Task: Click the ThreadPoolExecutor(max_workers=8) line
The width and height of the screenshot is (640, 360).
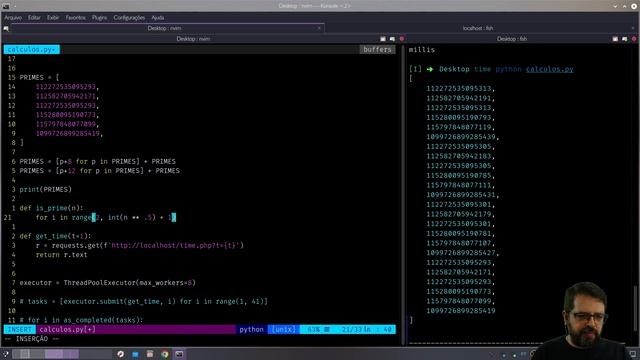Action: coord(107,283)
